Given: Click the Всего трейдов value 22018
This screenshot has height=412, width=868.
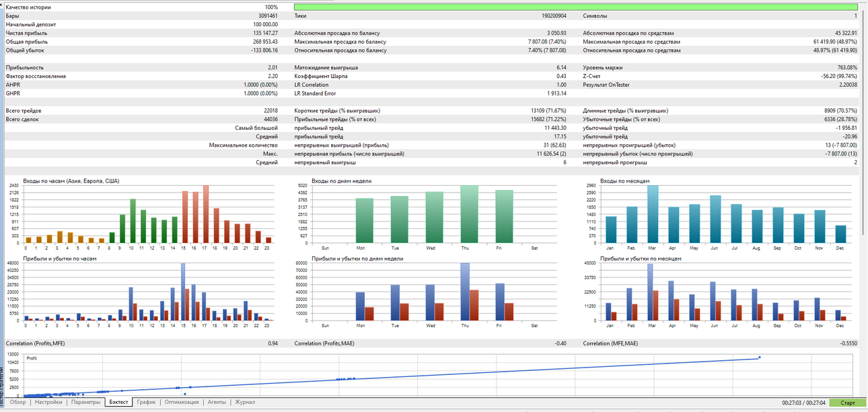Looking at the screenshot, I should (270, 111).
